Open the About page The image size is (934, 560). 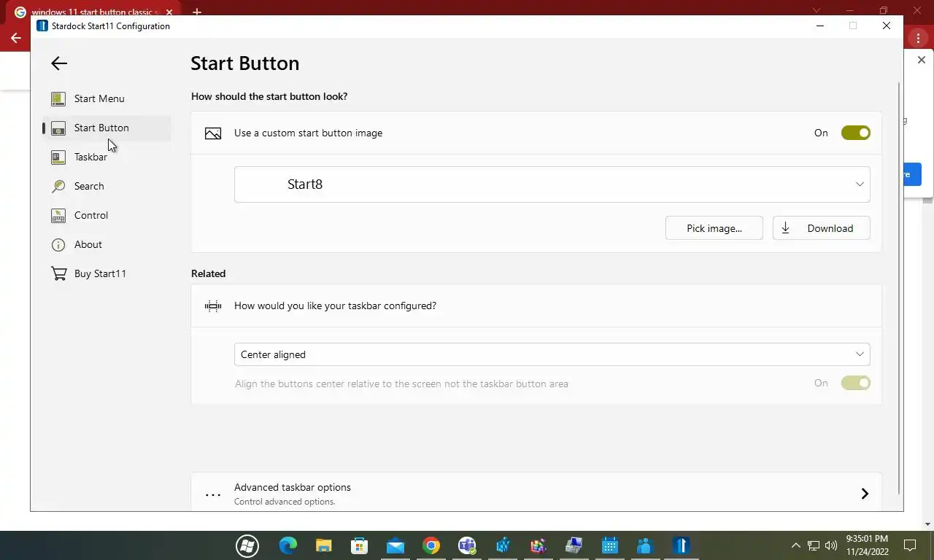[x=107, y=244]
